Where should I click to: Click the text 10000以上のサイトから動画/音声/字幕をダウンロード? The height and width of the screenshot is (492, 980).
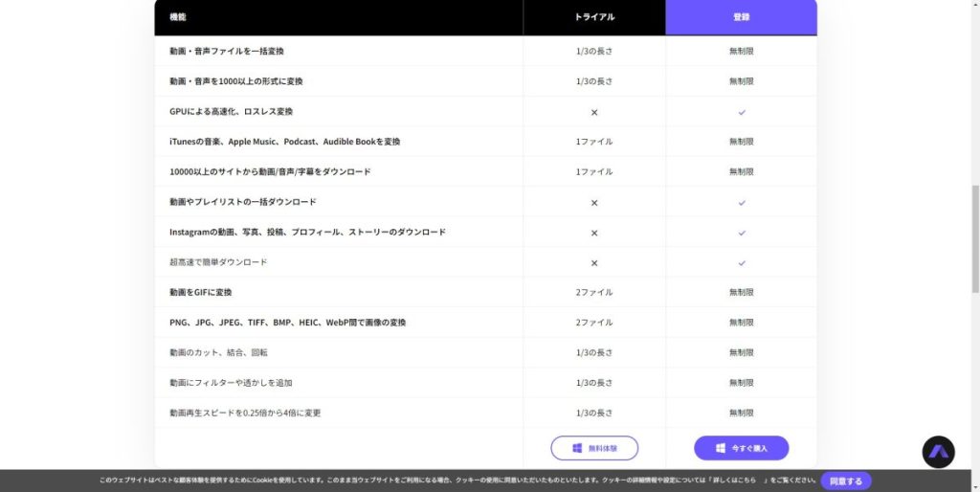click(270, 171)
